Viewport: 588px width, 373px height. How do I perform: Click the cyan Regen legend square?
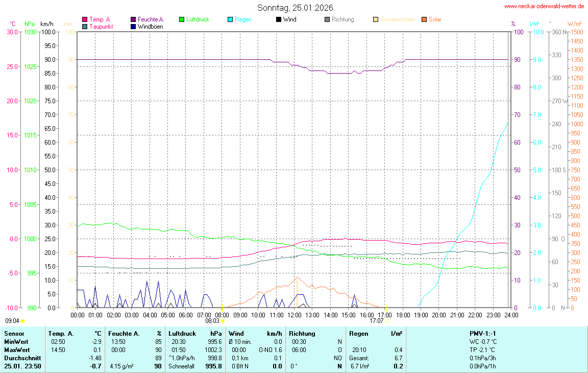(230, 19)
